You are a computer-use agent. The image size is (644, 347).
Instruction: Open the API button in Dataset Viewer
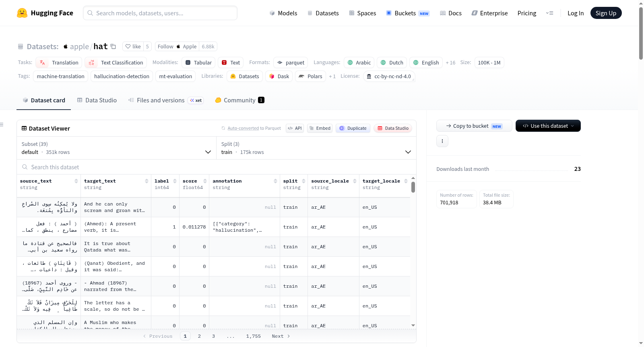[295, 128]
